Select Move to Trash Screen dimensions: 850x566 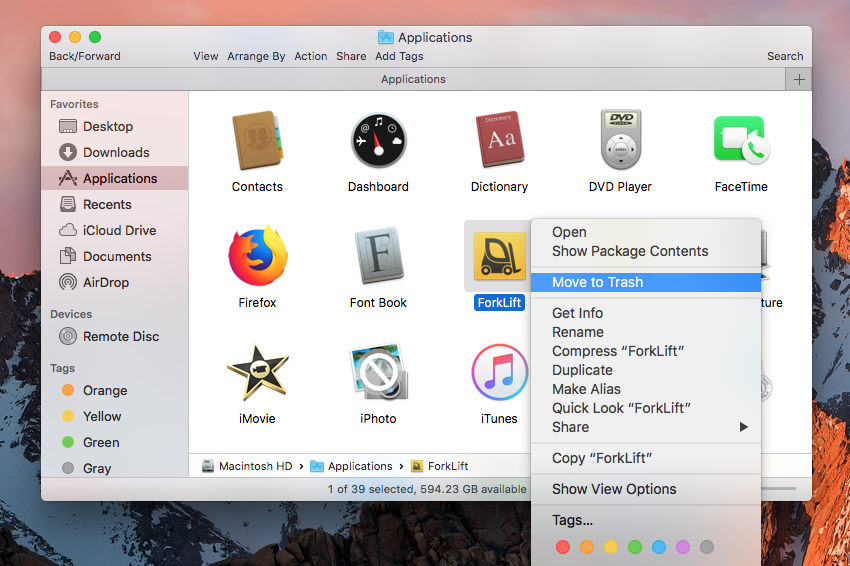point(646,282)
